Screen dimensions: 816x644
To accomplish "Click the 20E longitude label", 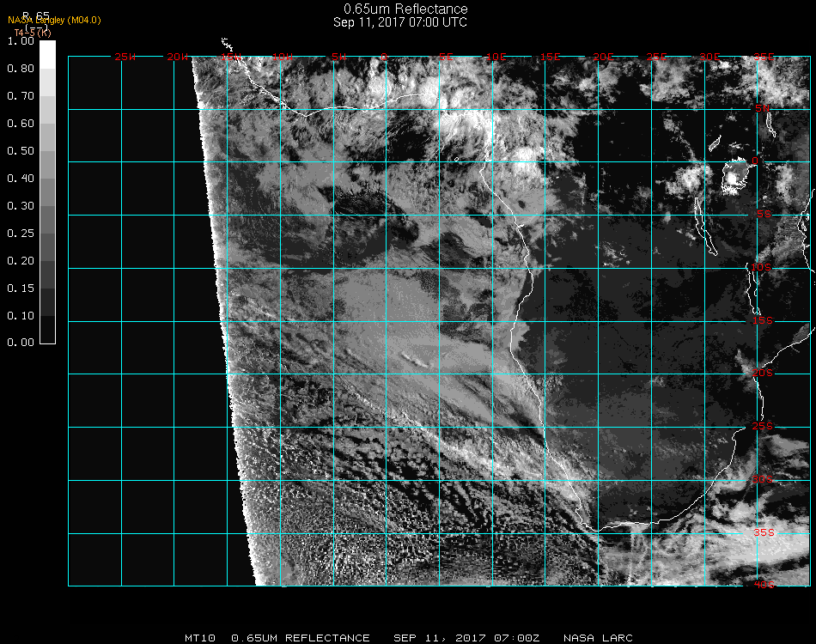I will [603, 57].
